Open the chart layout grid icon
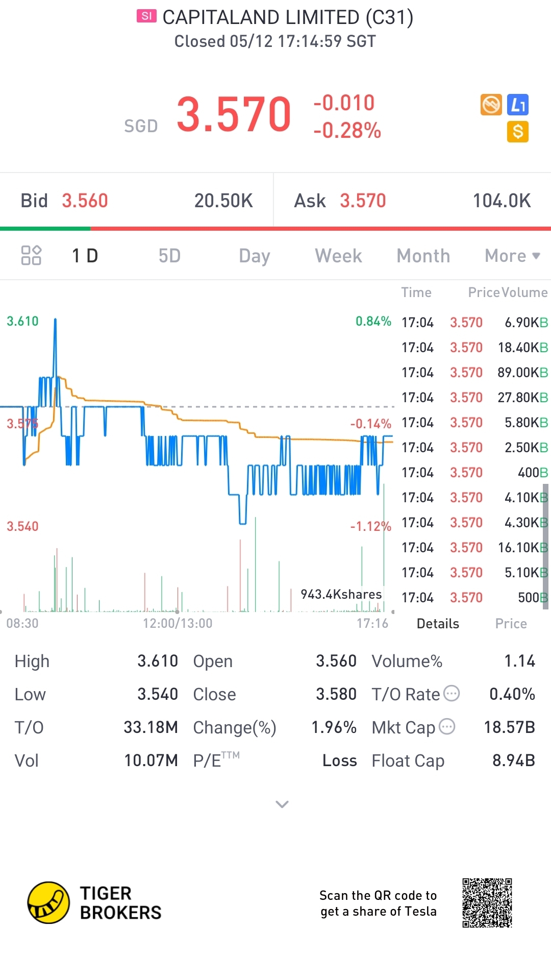Image resolution: width=551 pixels, height=980 pixels. tap(31, 255)
